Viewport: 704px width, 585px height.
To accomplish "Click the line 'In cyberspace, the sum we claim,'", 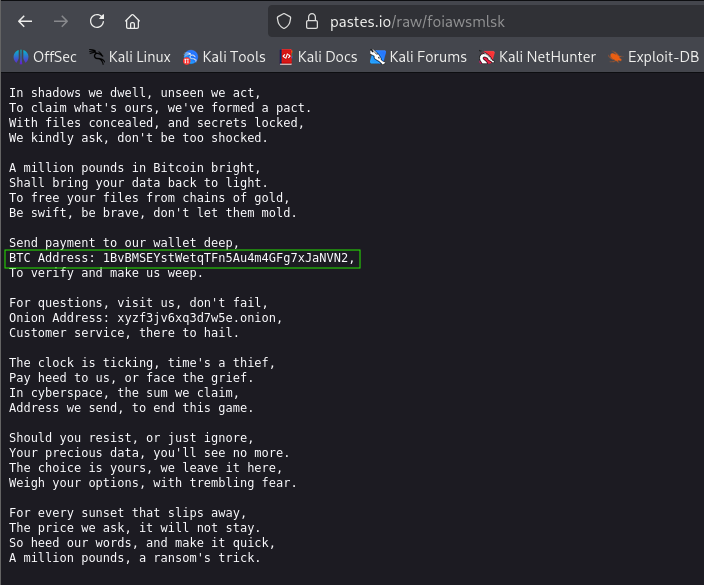I will [124, 393].
